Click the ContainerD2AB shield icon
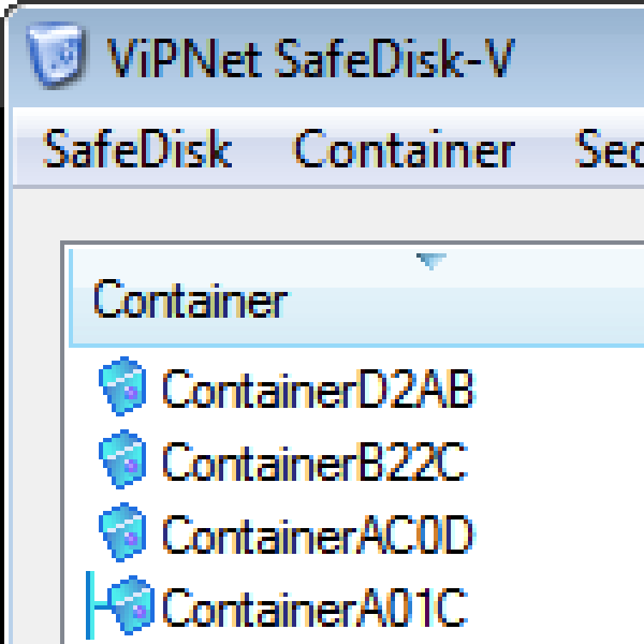The image size is (644, 644). pyautogui.click(x=124, y=387)
